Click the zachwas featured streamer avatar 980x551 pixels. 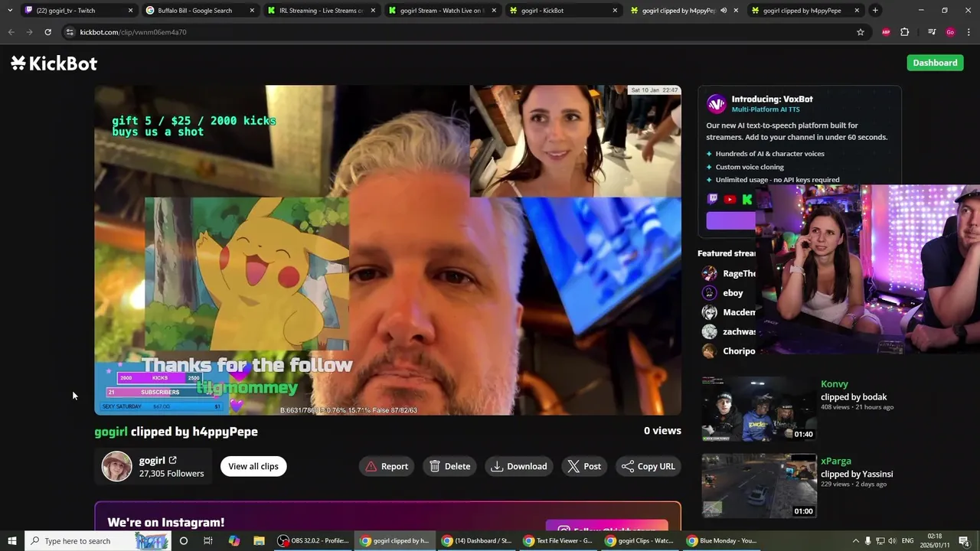pos(710,331)
